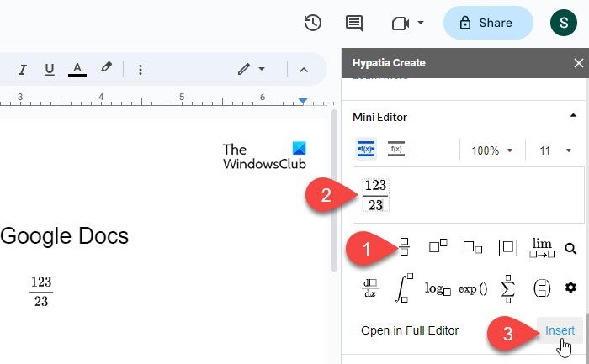Image resolution: width=589 pixels, height=364 pixels.
Task: Click Open in Full Editor link
Action: 410,330
